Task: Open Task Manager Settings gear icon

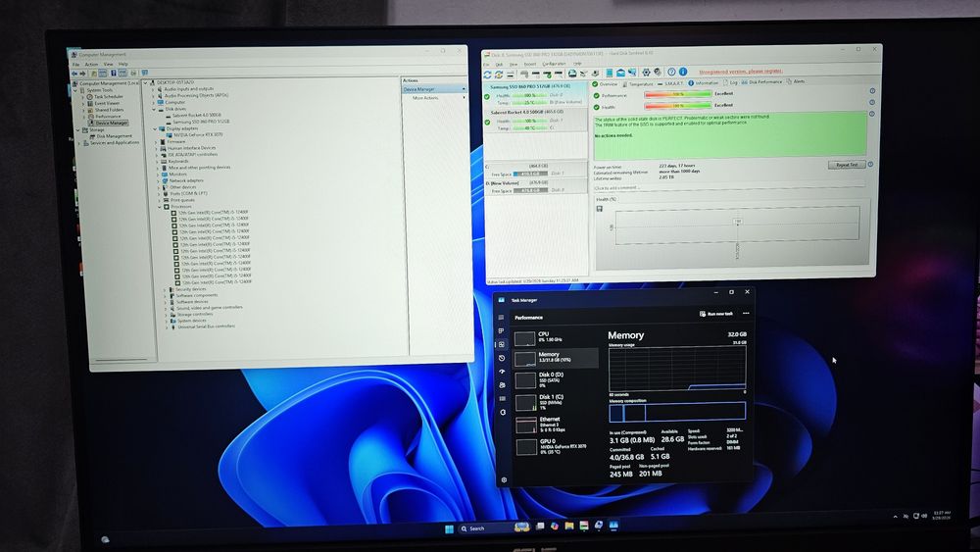Action: [x=504, y=480]
